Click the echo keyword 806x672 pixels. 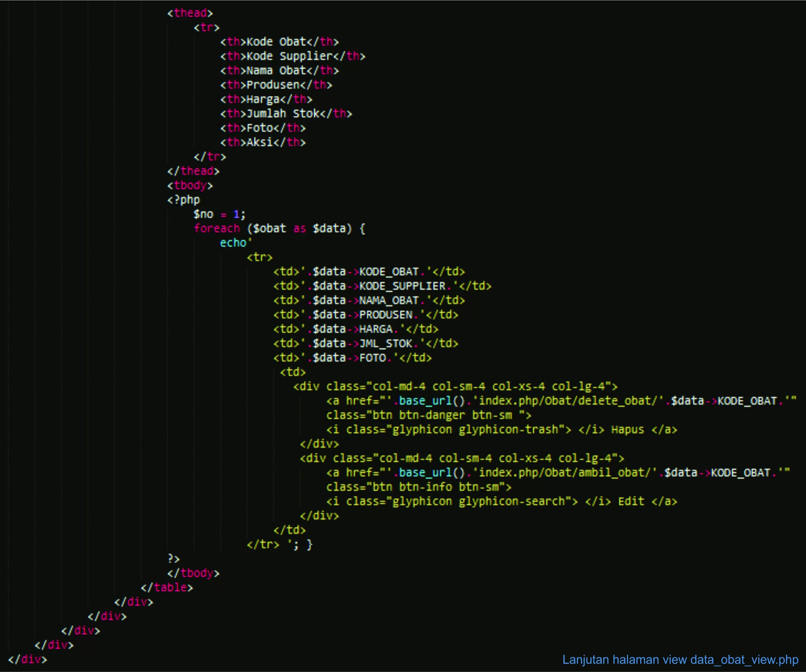click(x=233, y=243)
